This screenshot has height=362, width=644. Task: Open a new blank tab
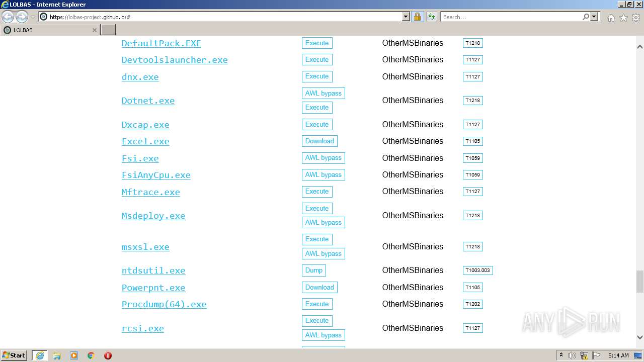click(108, 30)
